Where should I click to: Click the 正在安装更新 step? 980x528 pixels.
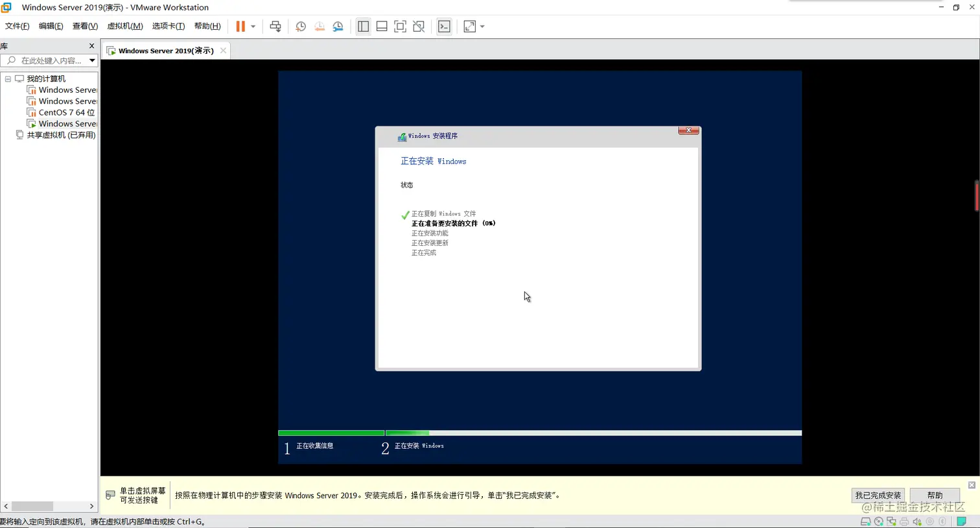click(x=430, y=243)
